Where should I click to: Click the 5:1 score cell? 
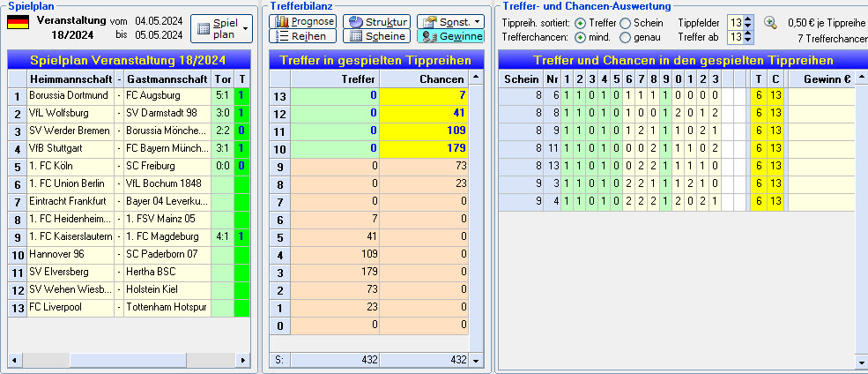click(x=223, y=96)
